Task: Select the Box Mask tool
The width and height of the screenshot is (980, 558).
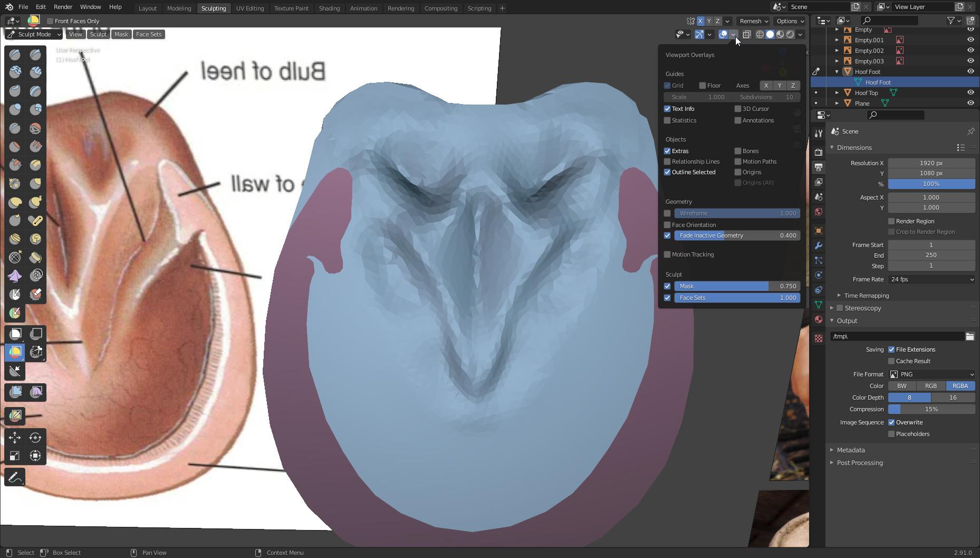Action: 15,333
